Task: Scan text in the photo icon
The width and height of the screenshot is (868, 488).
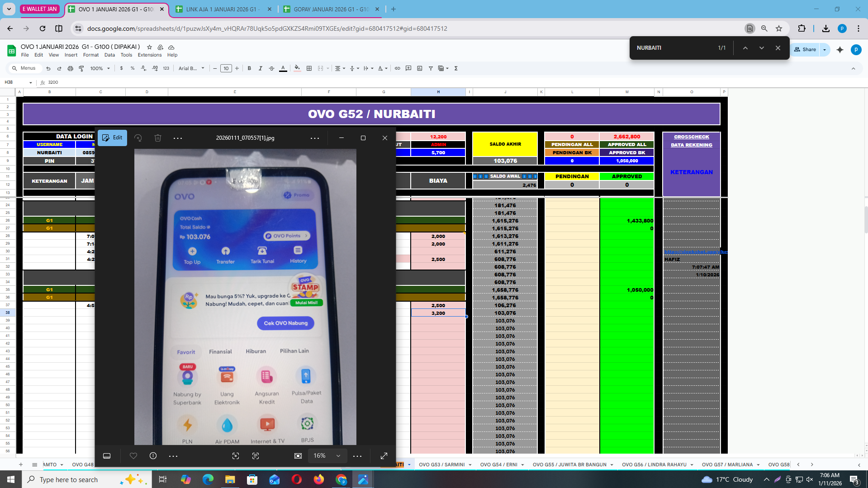Action: (256, 456)
